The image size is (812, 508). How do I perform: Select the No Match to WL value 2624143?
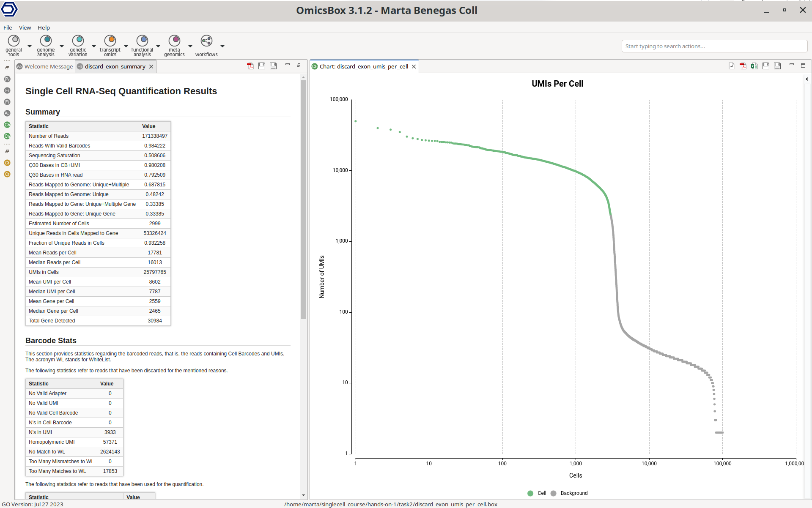click(110, 452)
